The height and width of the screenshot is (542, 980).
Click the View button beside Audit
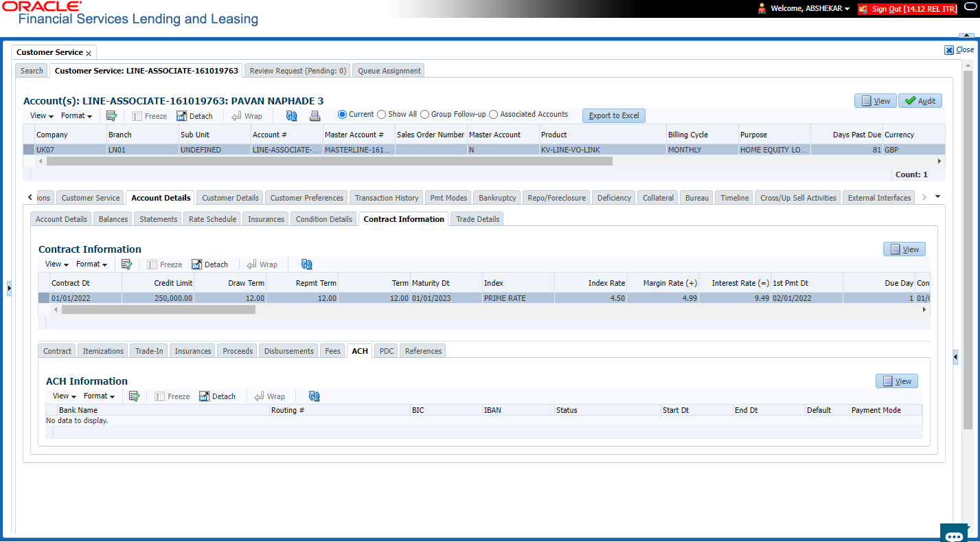tap(876, 101)
